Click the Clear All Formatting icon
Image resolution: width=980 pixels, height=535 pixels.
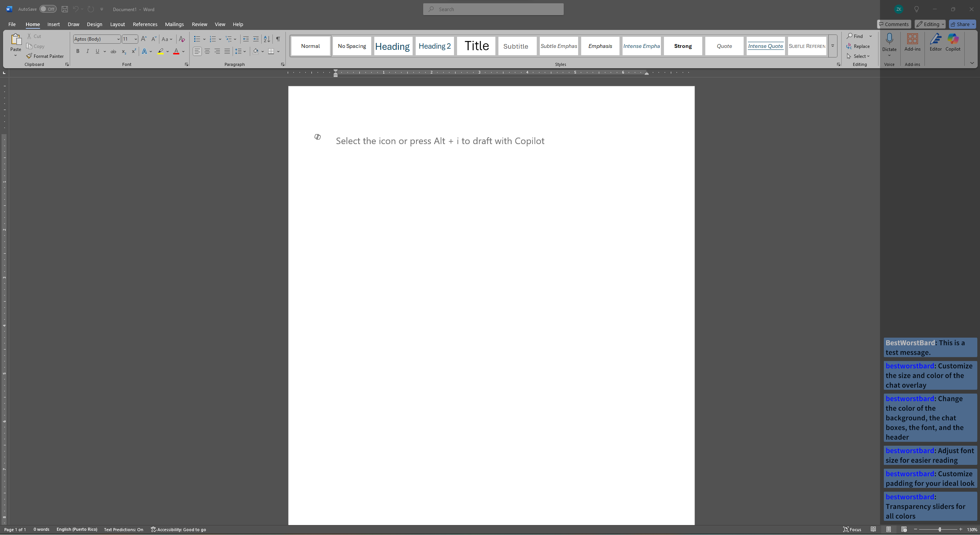pyautogui.click(x=182, y=39)
